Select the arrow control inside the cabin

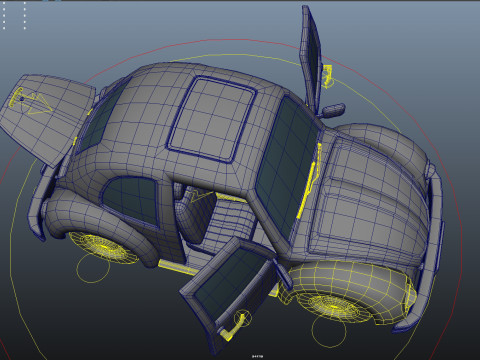(x=201, y=196)
